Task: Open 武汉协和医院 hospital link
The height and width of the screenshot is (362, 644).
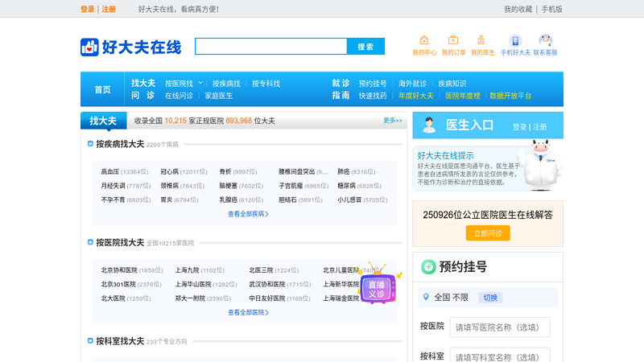Action: [267, 285]
